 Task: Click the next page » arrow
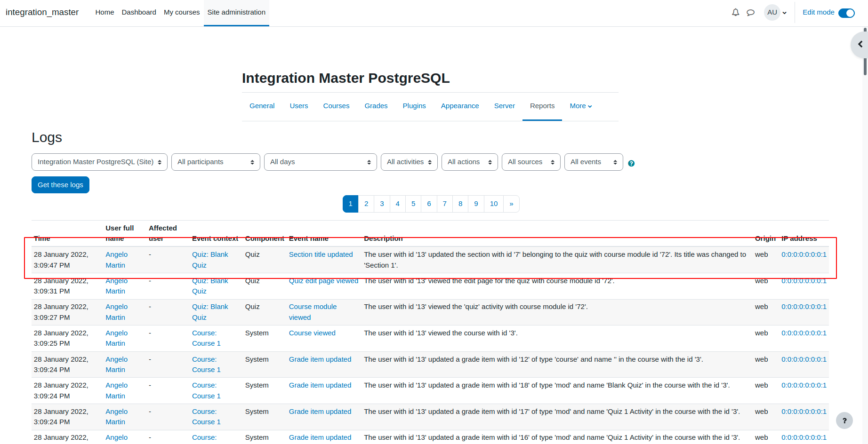click(511, 204)
